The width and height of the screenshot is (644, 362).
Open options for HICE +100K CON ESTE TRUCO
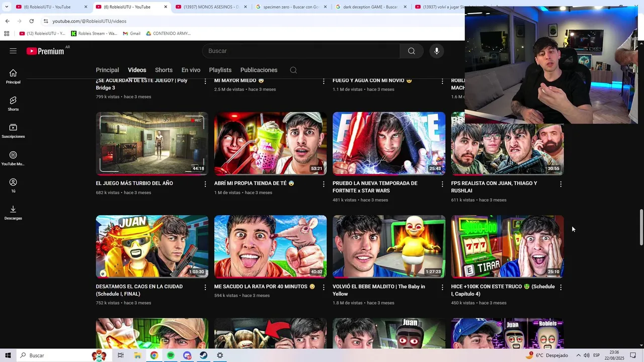coord(560,287)
